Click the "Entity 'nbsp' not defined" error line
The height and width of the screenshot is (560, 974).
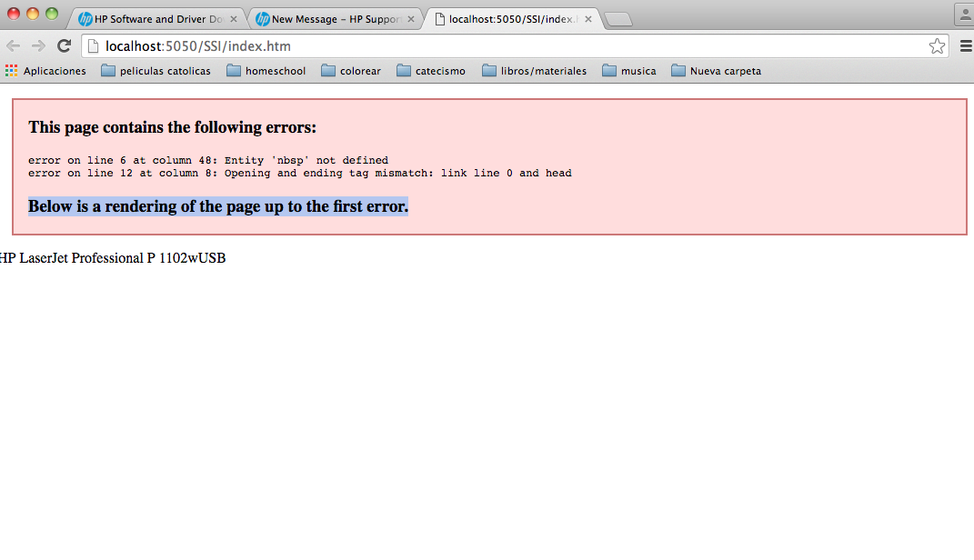point(208,160)
